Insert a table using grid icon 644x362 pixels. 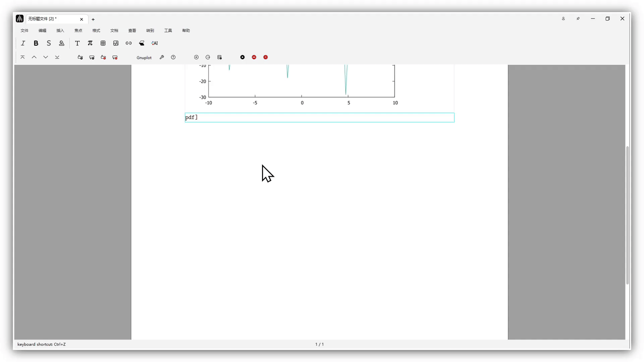103,43
